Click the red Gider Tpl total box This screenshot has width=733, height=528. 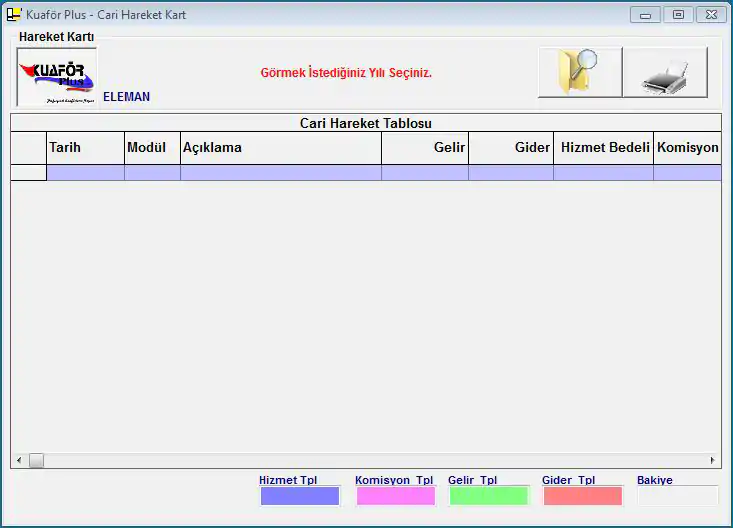tap(582, 496)
